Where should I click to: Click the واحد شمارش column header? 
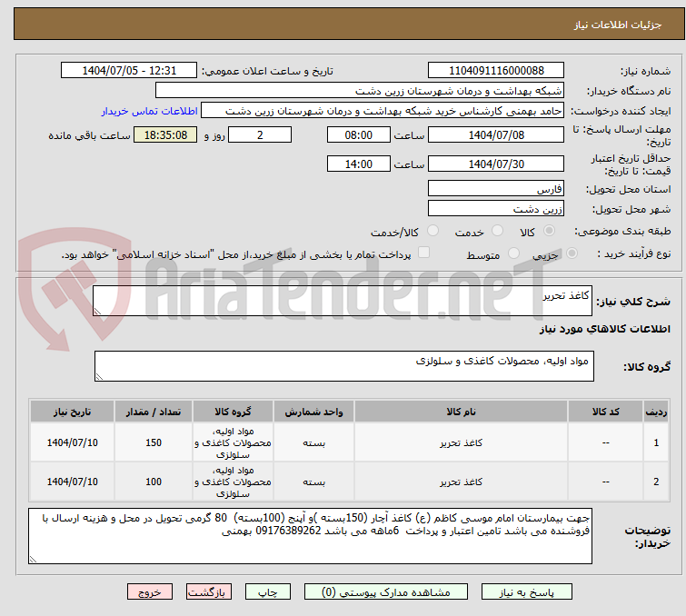tap(313, 412)
